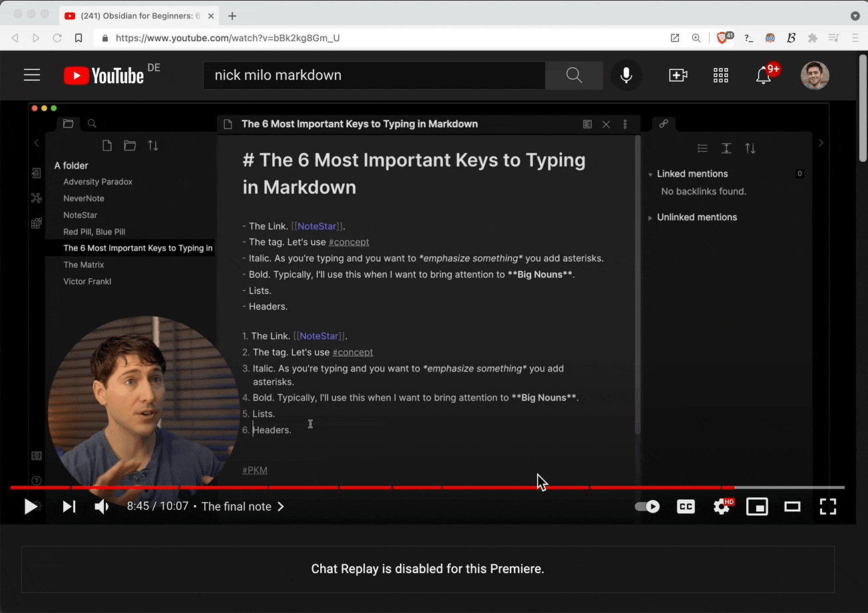Screen dimensions: 868x613
Task: Open the account avatar menu
Action: coord(815,75)
